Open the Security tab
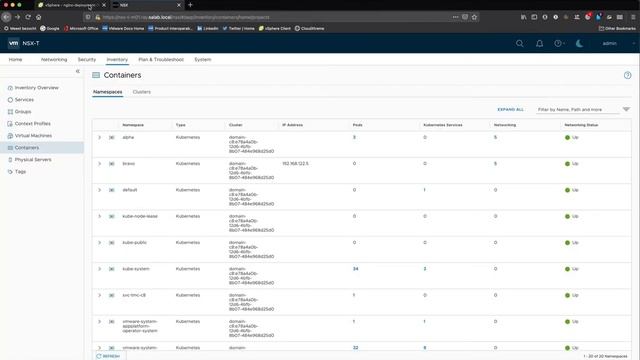This screenshot has height=360, width=640. pyautogui.click(x=87, y=60)
